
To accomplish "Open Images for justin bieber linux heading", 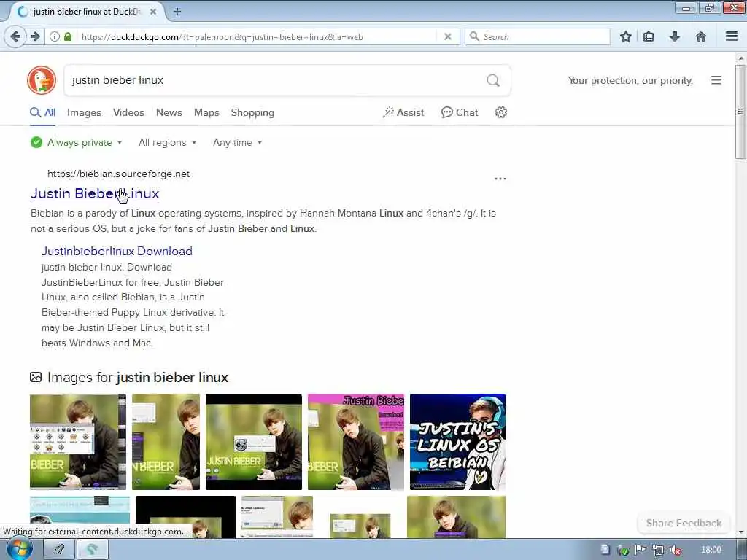I will (x=128, y=377).
